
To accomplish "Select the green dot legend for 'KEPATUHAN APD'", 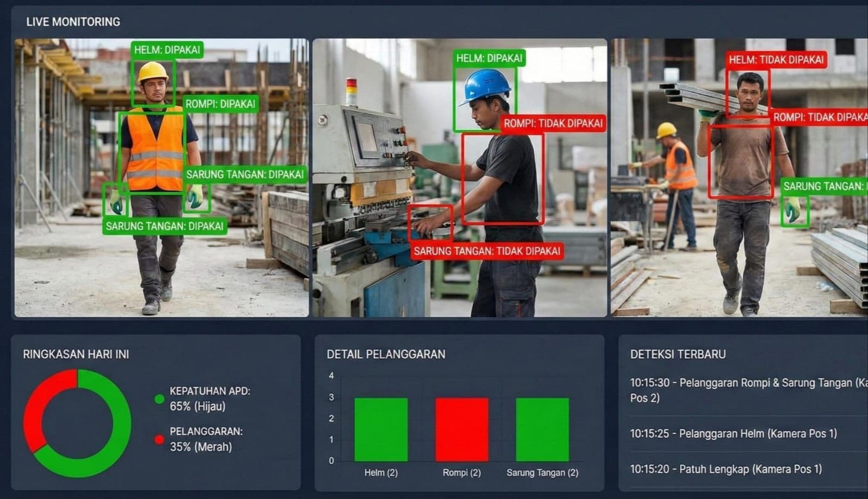I will (x=159, y=399).
